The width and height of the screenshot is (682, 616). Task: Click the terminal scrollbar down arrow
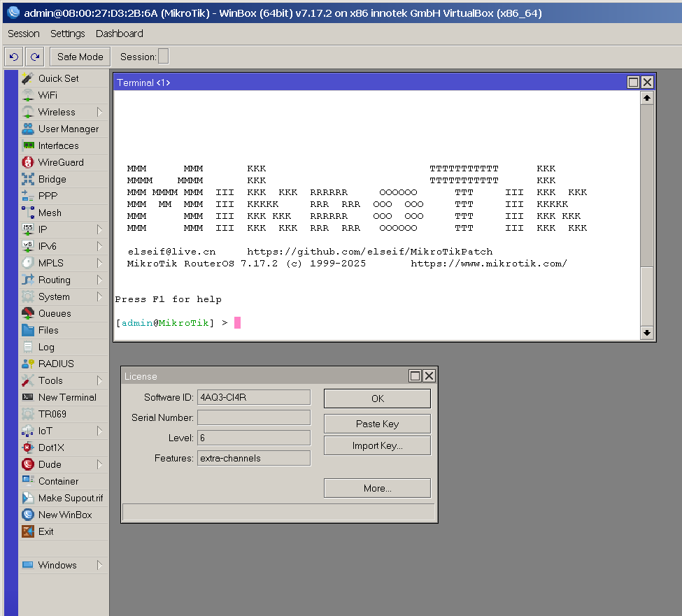647,334
